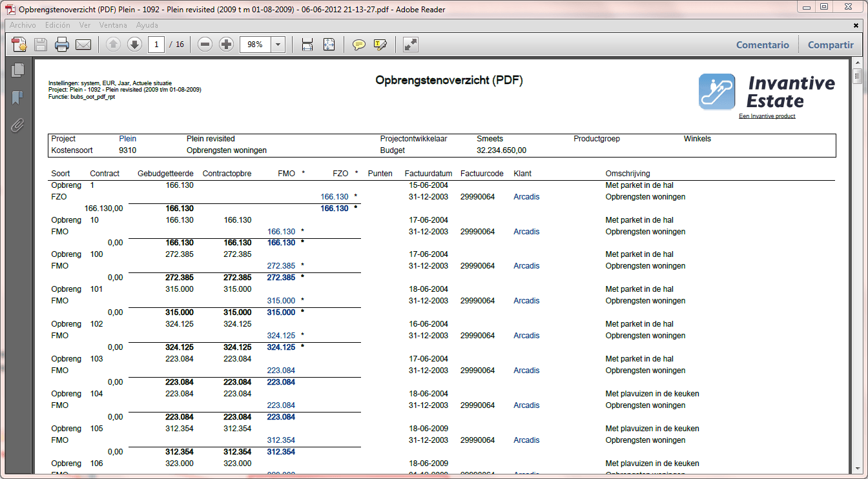The height and width of the screenshot is (479, 868).
Task: Click date 18-06-2009 for contract 105
Action: click(x=428, y=429)
